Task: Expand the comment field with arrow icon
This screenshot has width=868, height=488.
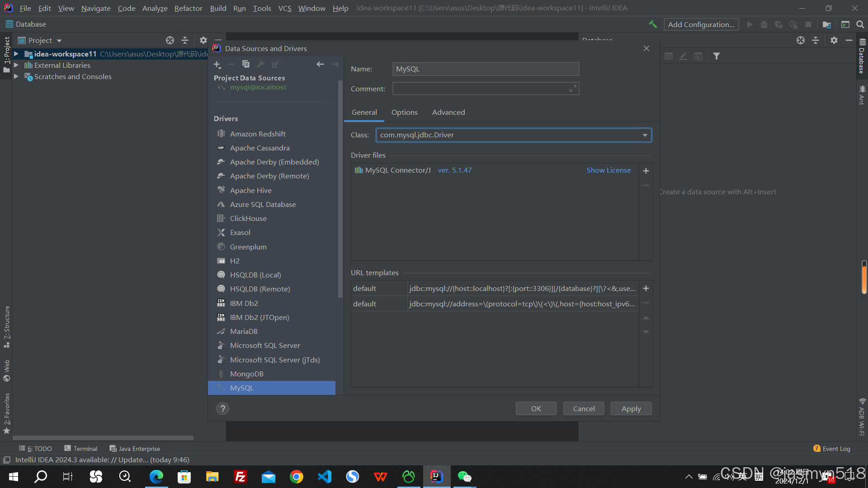Action: pyautogui.click(x=572, y=89)
